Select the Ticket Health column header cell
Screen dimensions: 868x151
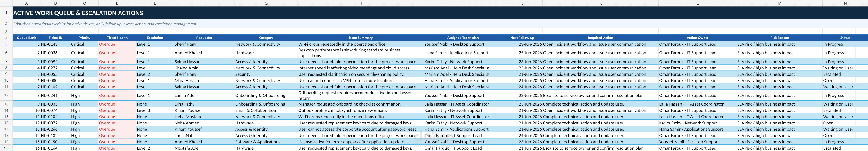pyautogui.click(x=117, y=38)
